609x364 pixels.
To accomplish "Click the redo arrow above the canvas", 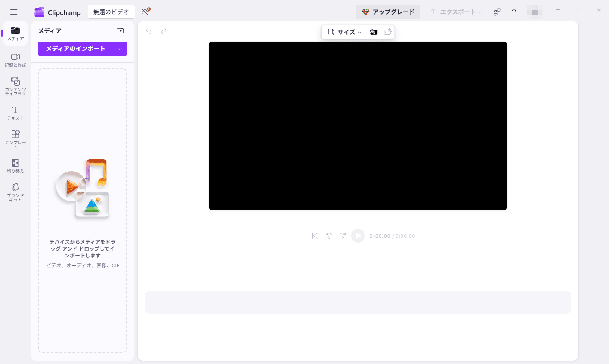I will (x=164, y=31).
